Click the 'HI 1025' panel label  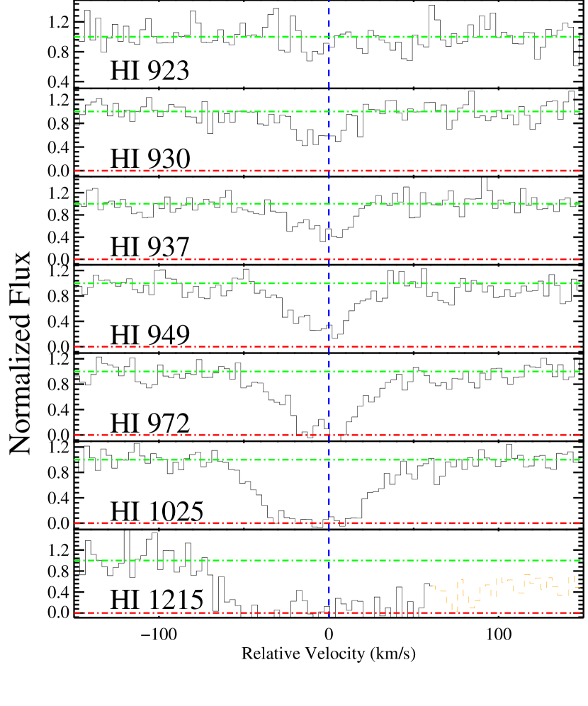(157, 512)
